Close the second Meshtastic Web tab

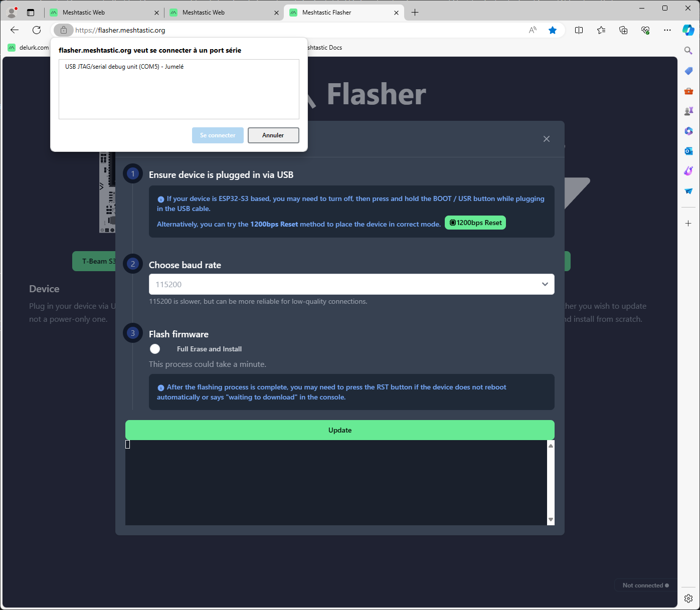(x=276, y=13)
